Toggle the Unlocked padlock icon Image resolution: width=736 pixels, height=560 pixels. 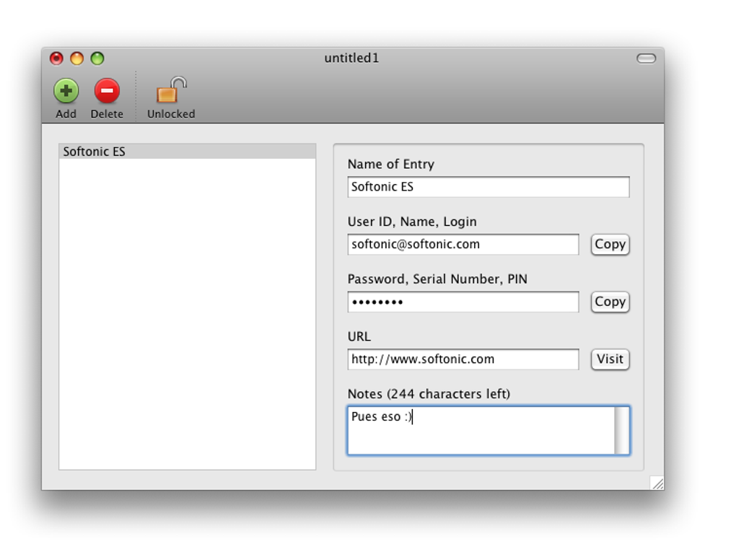171,90
